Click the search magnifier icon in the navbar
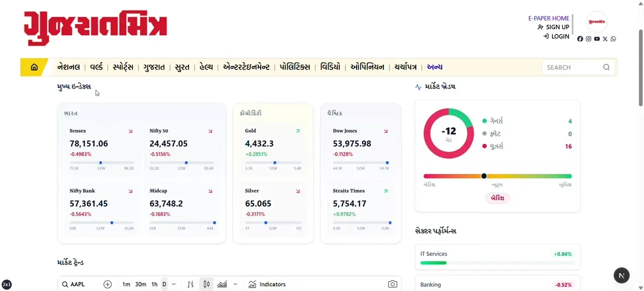This screenshot has height=291, width=644. point(606,67)
